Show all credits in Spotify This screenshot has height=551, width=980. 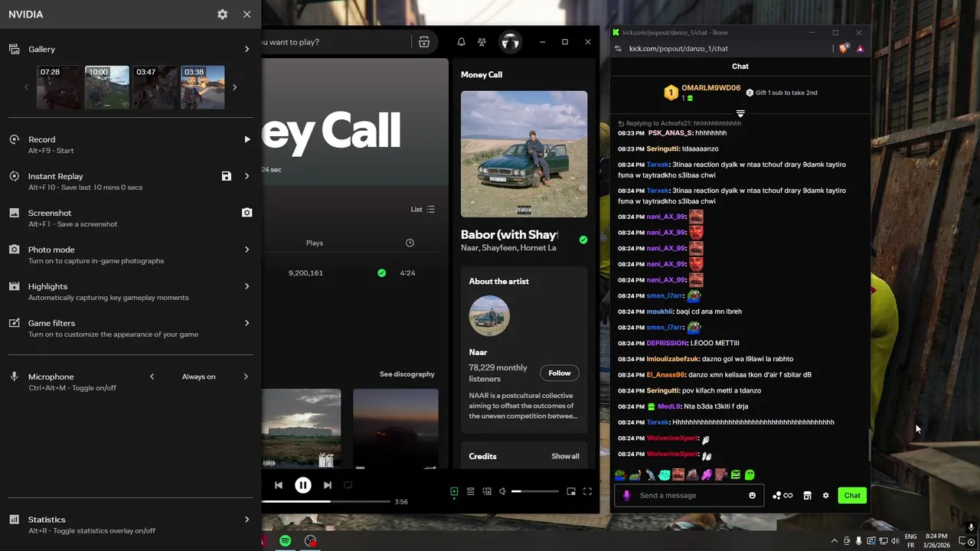coord(565,456)
